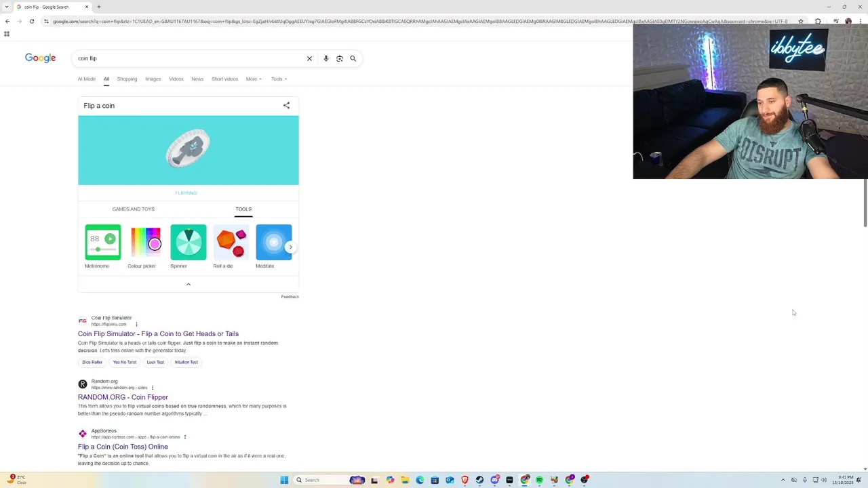The height and width of the screenshot is (488, 868).
Task: Reload the page
Action: click(x=31, y=21)
